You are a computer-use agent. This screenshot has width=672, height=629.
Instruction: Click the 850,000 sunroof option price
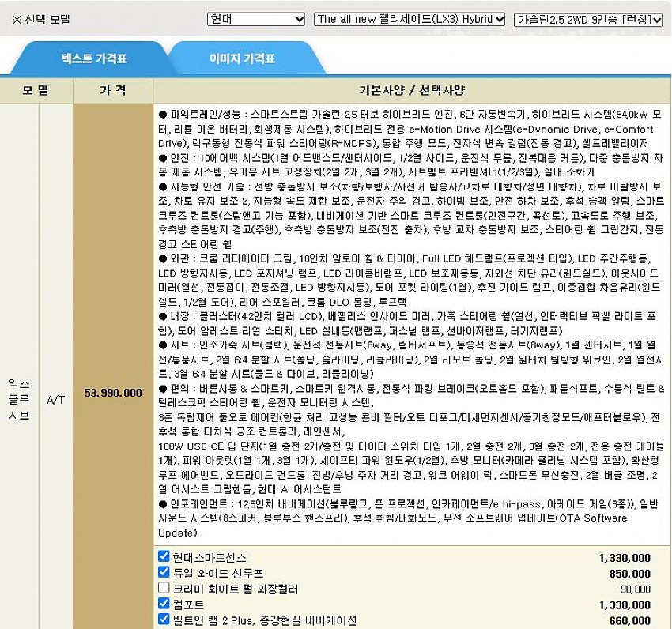pos(630,573)
